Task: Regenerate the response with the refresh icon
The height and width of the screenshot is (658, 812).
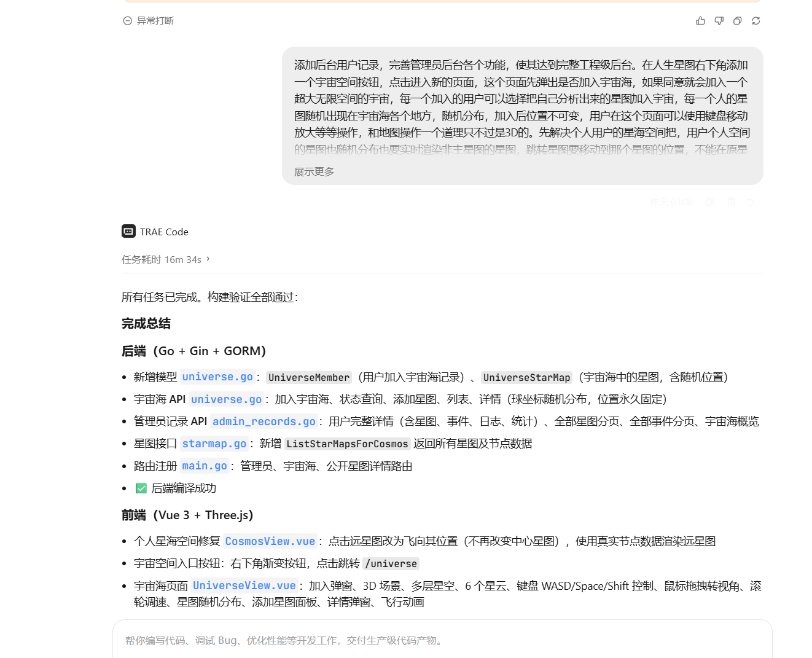Action: (755, 21)
